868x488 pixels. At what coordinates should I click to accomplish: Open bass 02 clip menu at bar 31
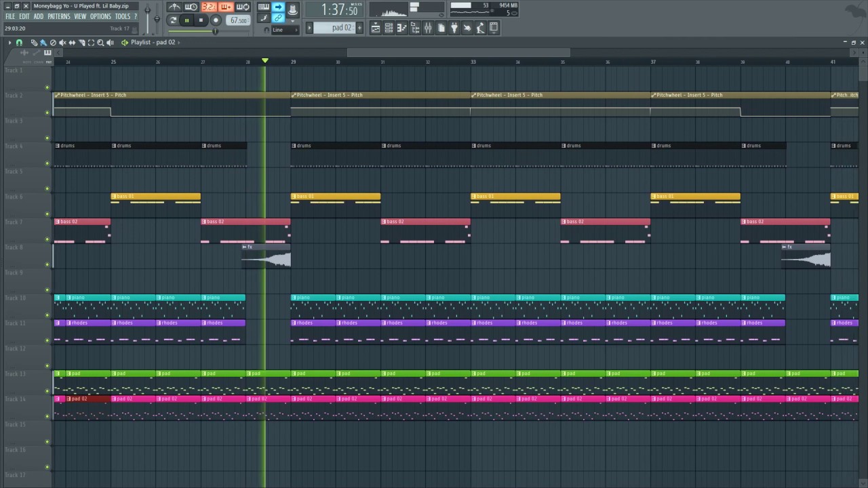384,222
